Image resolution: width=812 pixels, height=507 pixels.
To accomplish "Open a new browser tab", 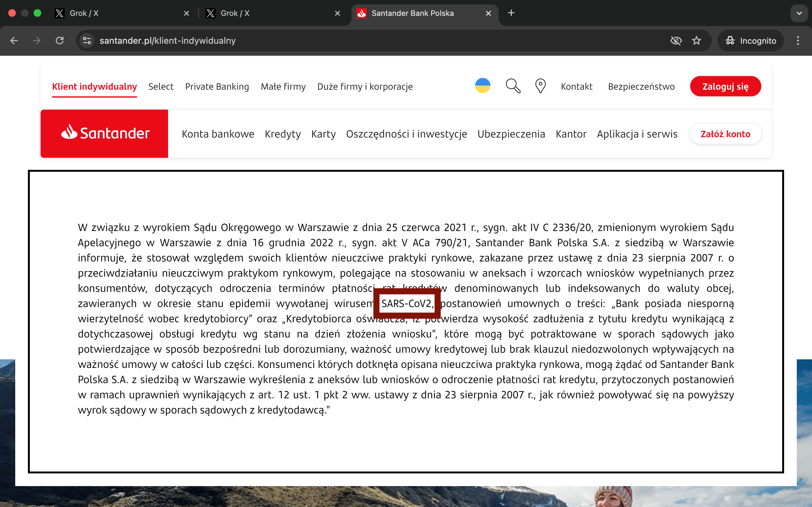I will (x=511, y=13).
